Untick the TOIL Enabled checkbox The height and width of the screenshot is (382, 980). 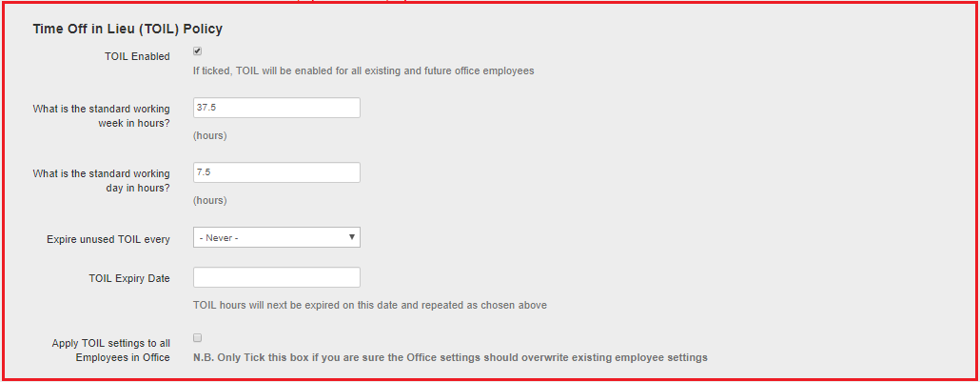197,51
